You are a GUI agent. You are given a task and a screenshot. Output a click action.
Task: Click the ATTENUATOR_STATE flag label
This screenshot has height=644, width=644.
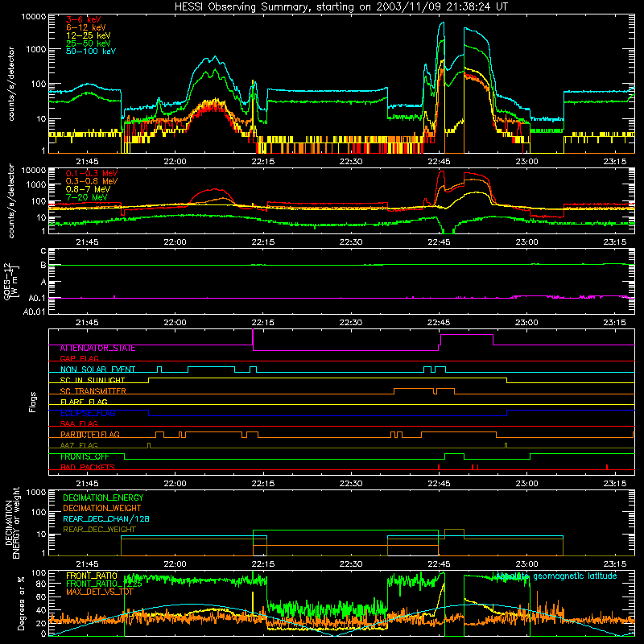click(x=97, y=349)
